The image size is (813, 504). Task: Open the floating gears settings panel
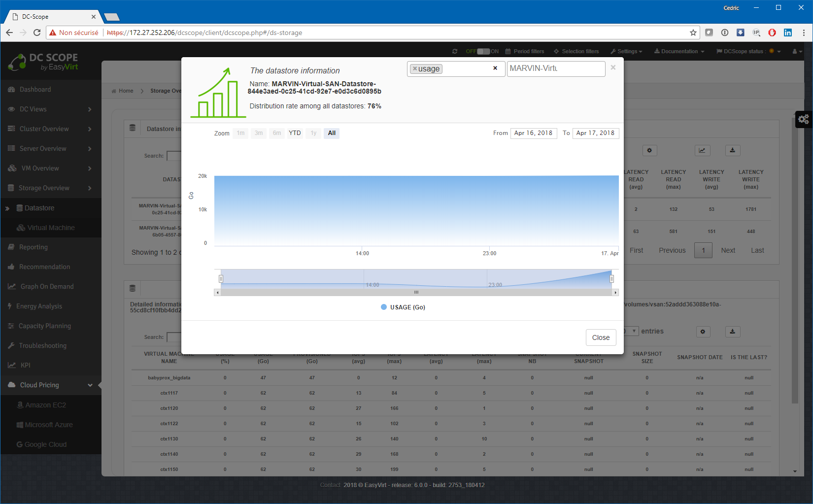click(x=804, y=119)
